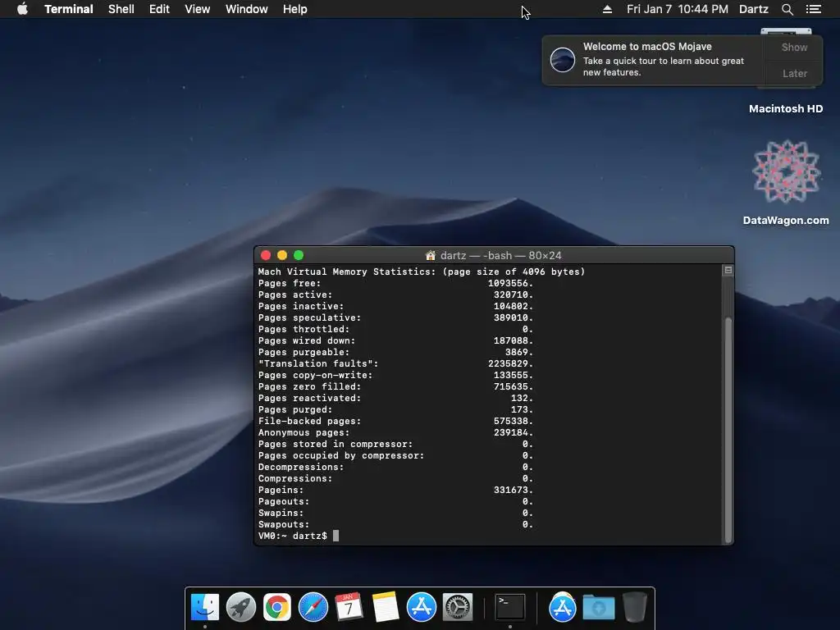Click the eject icon in menu bar

607,9
